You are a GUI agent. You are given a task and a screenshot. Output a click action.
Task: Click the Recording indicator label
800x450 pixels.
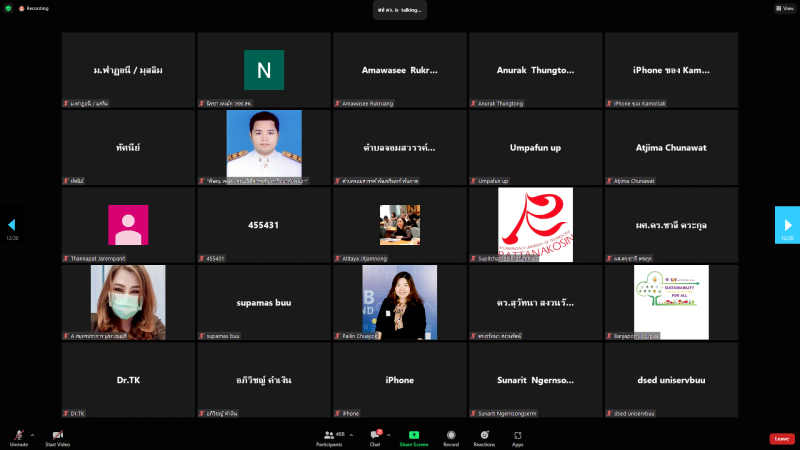pyautogui.click(x=38, y=8)
